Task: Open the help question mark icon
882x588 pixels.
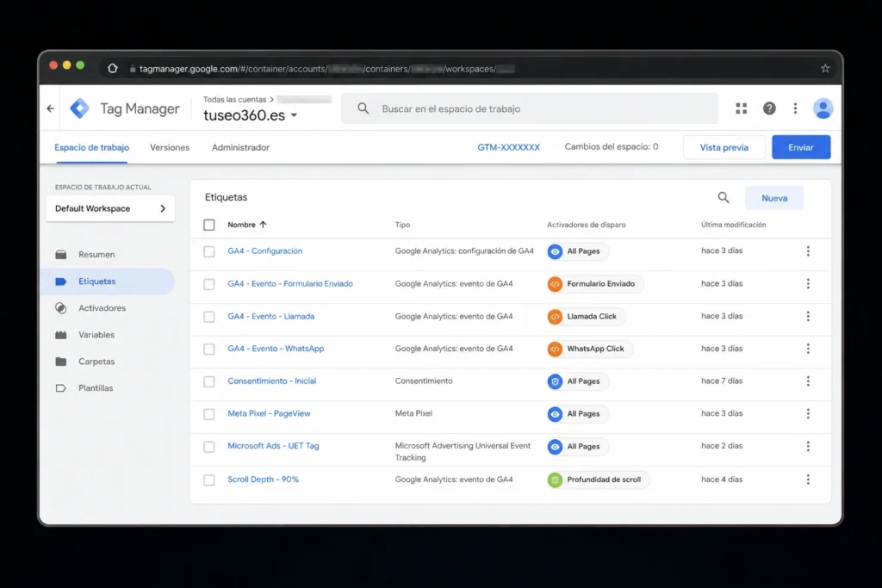Action: click(x=769, y=108)
